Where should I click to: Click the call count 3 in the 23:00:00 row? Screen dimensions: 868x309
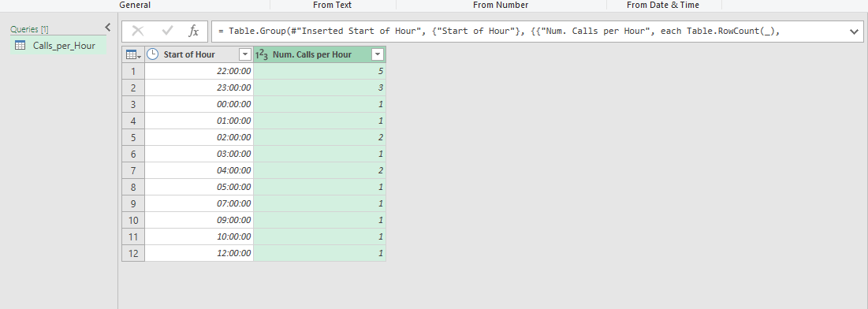319,87
